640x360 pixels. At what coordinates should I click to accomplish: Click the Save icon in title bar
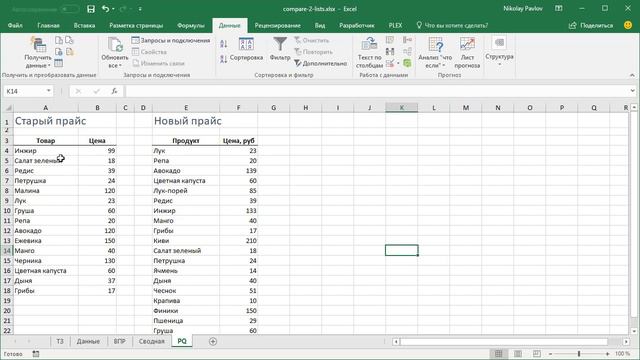point(91,9)
